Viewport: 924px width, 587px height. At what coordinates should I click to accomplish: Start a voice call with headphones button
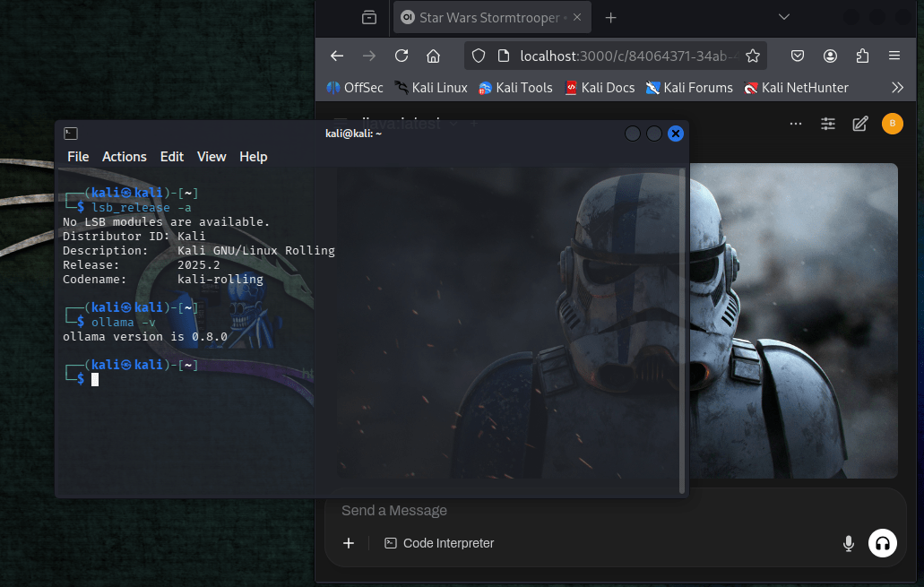pyautogui.click(x=882, y=543)
